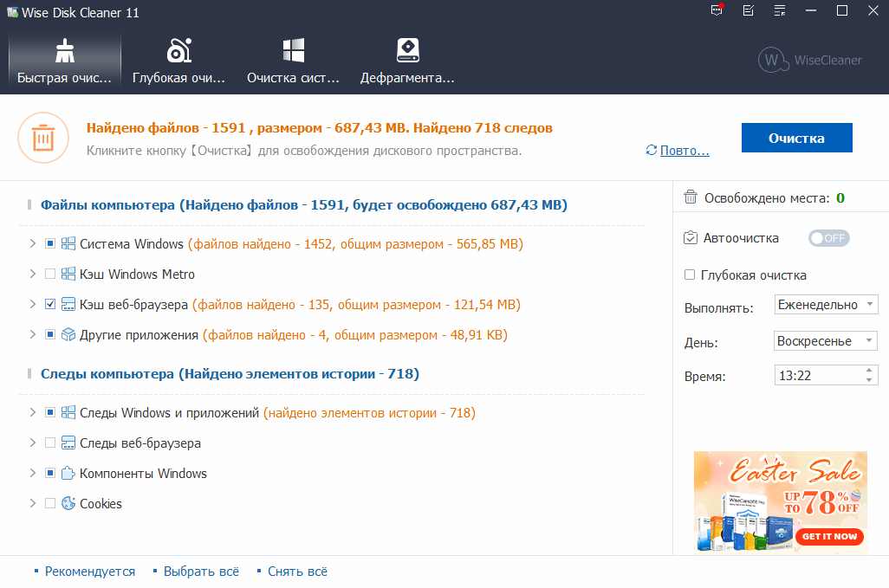Viewport: 889px width, 588px height.
Task: Expand the Система Windows tree item
Action: coord(33,244)
